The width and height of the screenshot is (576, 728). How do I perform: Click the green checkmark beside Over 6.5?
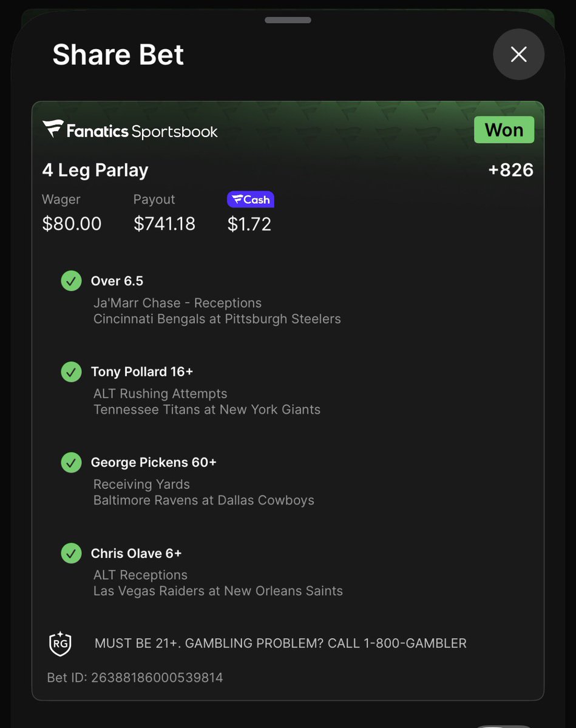click(x=71, y=281)
